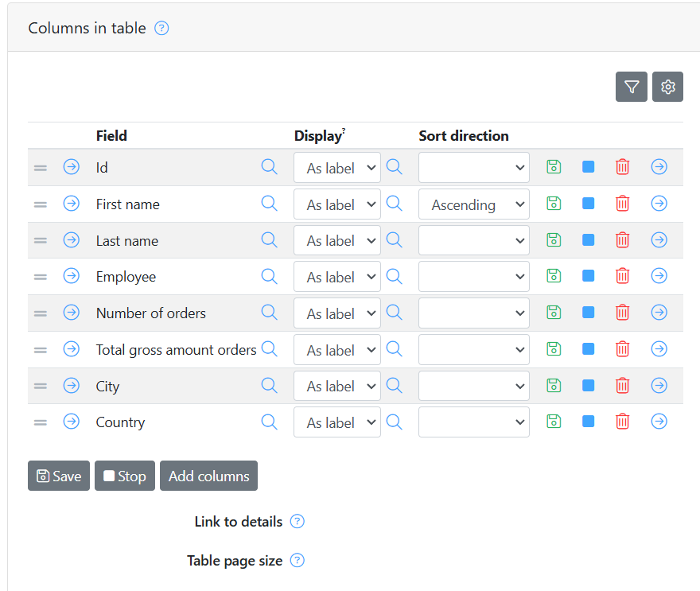700x591 pixels.
Task: Click the Add columns button
Action: (x=208, y=476)
